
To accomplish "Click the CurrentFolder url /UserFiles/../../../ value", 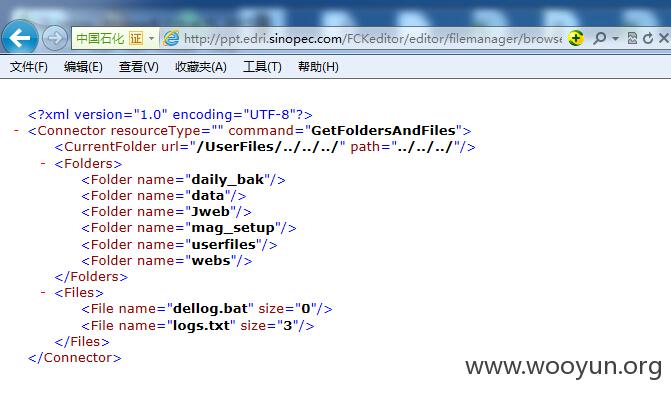I will (268, 147).
